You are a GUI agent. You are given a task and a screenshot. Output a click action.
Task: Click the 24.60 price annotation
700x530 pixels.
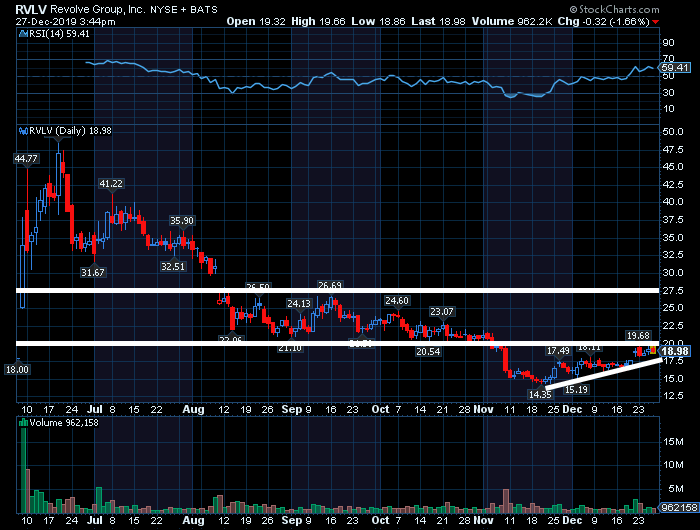397,301
